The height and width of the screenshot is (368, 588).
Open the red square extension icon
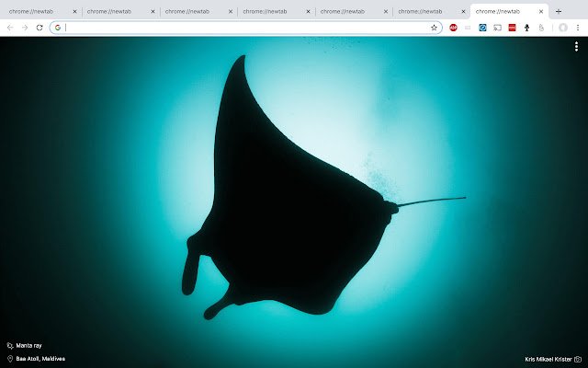[512, 28]
